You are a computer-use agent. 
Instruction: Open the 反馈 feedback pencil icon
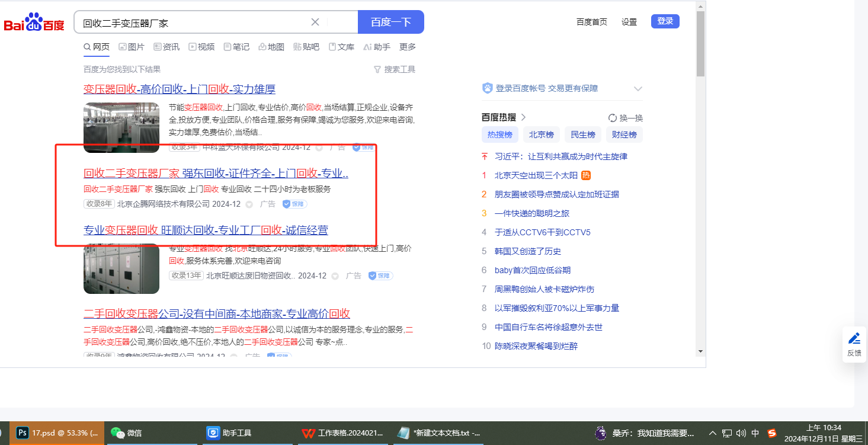point(854,338)
